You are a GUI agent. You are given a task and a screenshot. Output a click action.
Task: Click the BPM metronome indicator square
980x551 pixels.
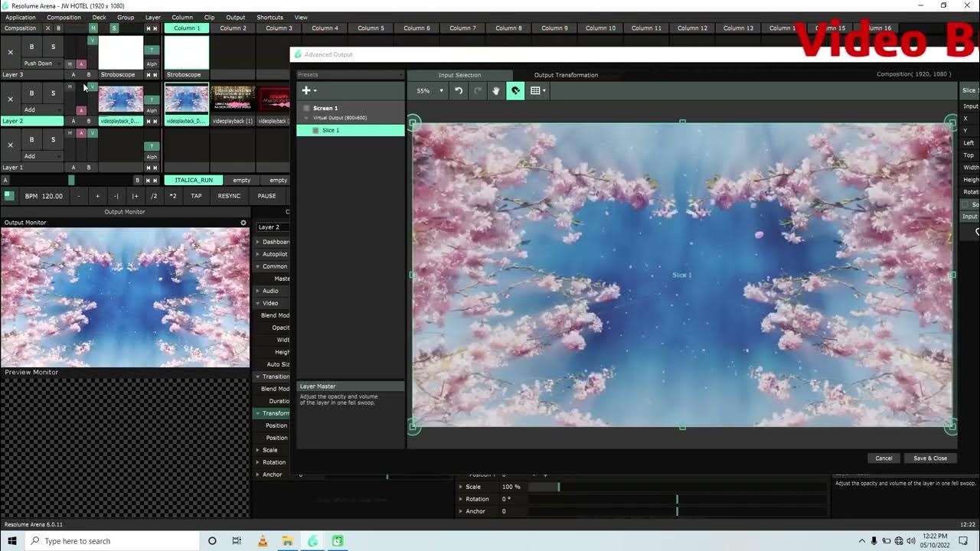click(x=9, y=196)
